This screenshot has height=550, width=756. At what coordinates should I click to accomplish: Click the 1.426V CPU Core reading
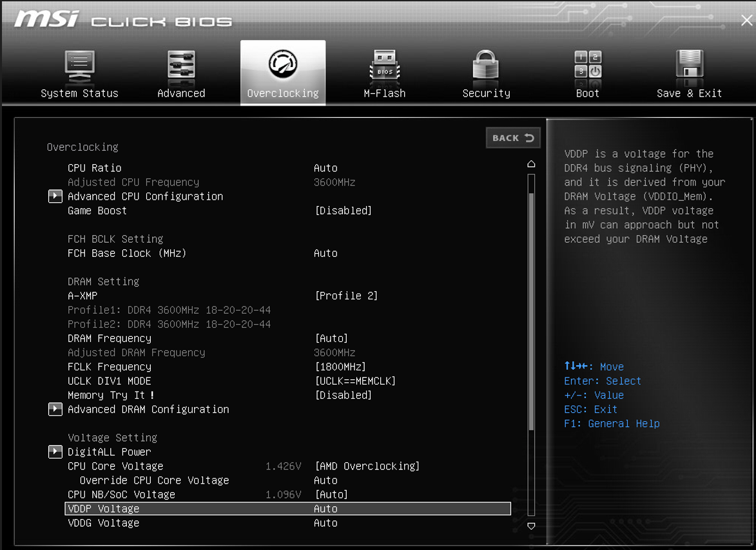(284, 466)
